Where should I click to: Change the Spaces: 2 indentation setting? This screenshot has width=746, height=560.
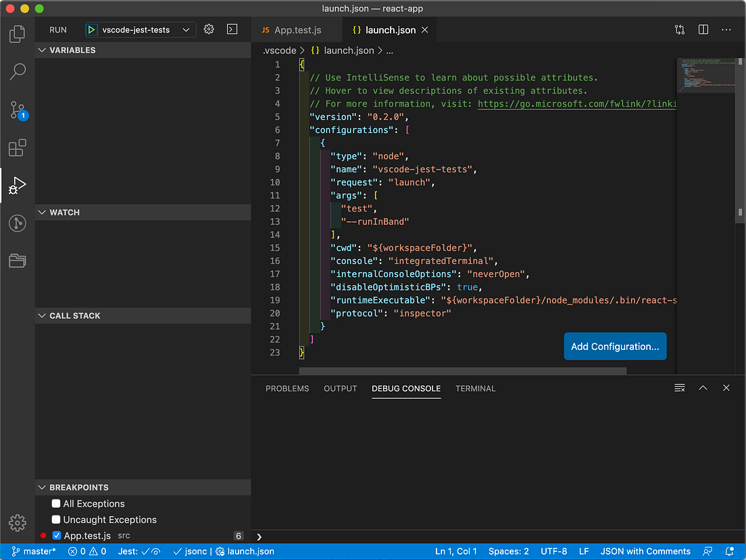point(508,551)
